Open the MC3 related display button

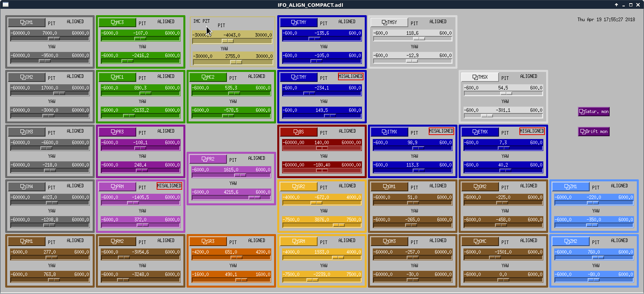(x=117, y=22)
